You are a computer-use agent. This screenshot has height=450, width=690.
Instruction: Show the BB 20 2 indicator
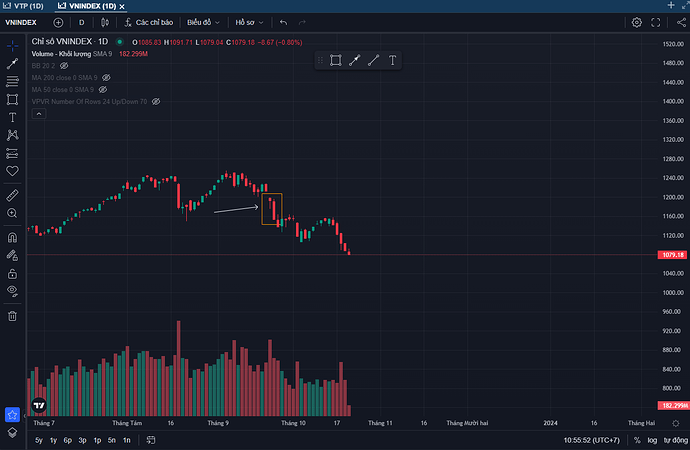click(64, 65)
